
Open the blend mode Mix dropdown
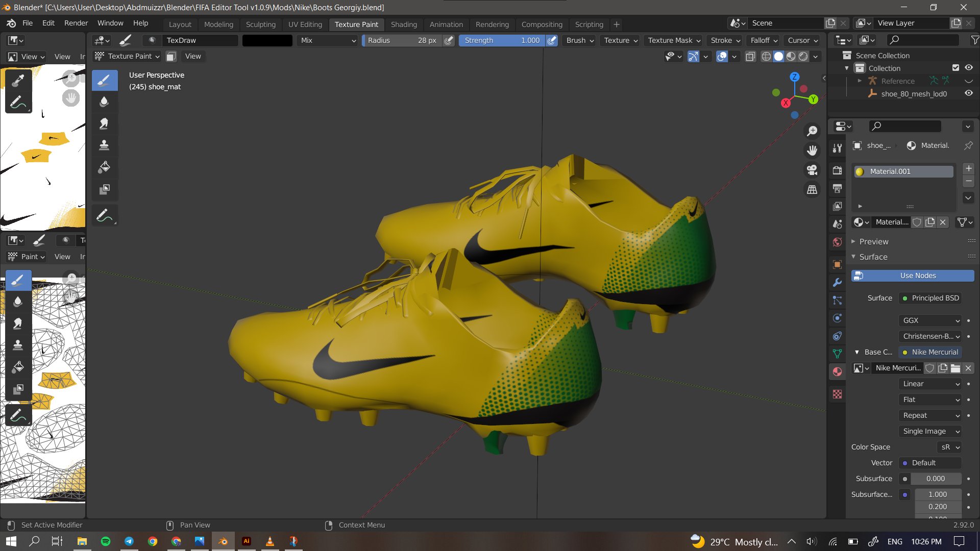(327, 40)
